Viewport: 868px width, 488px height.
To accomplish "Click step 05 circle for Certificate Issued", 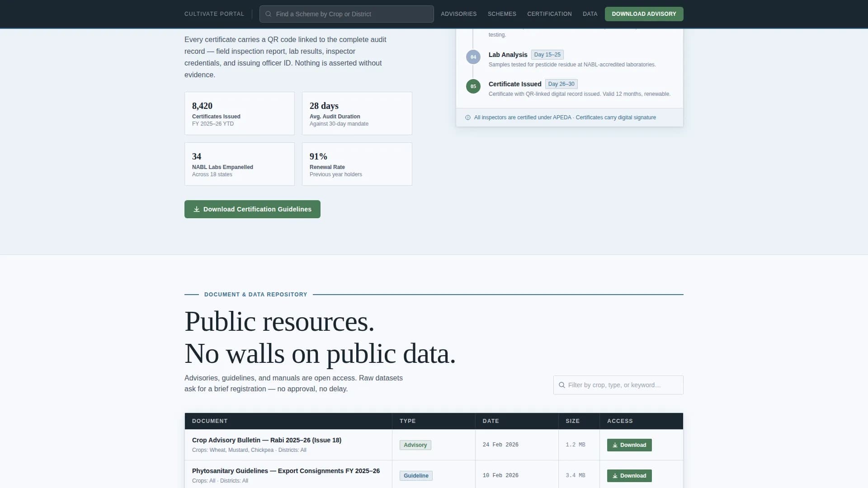I will click(473, 86).
